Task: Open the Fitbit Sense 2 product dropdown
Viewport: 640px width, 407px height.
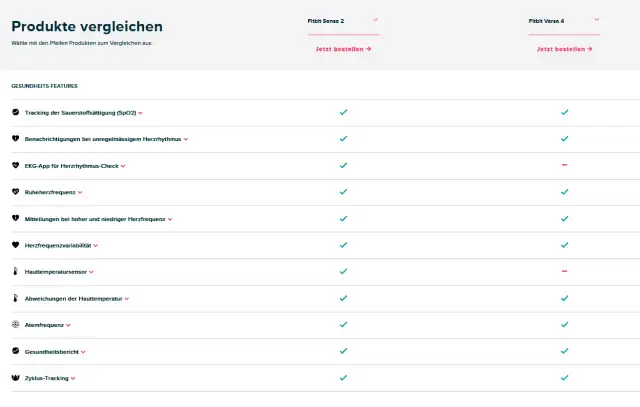Action: point(375,19)
